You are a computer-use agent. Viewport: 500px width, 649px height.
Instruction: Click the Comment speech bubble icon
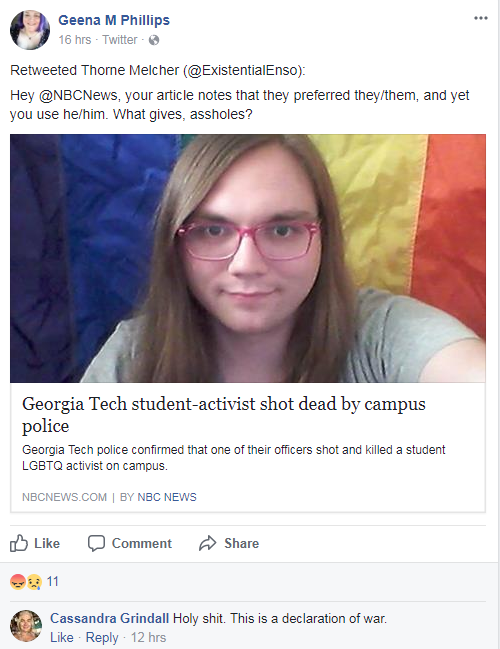pos(96,543)
